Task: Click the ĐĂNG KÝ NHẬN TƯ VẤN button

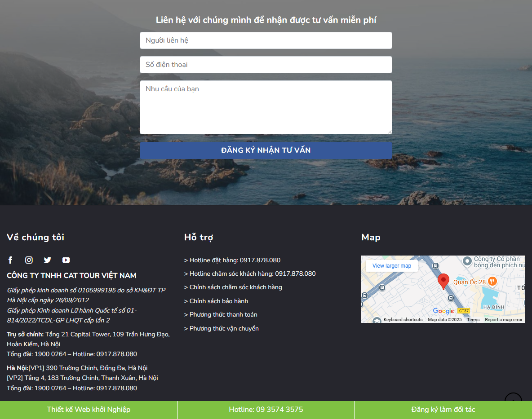Action: tap(266, 150)
